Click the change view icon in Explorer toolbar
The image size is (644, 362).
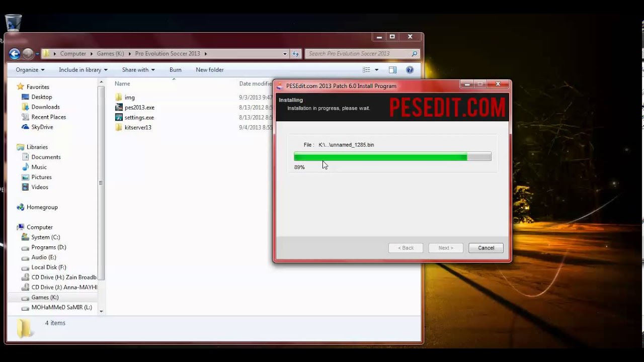click(366, 70)
